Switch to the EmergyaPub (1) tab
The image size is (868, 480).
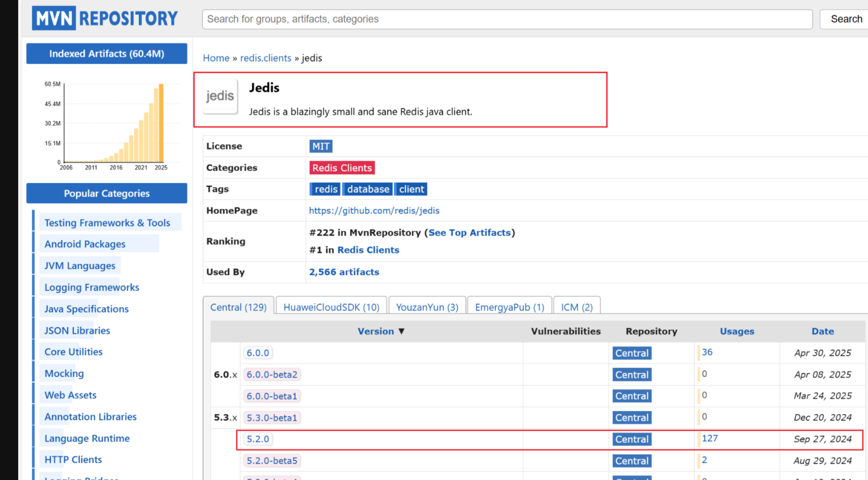click(510, 307)
